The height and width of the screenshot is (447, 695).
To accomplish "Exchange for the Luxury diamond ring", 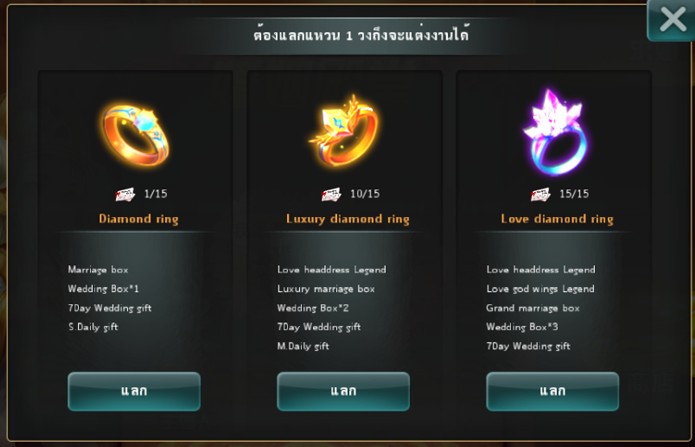I will pos(343,391).
